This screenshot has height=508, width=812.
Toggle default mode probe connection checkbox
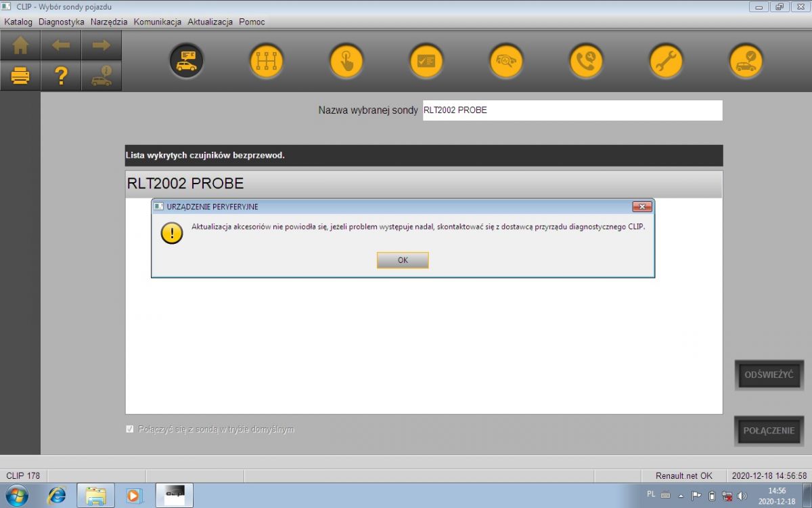[130, 429]
